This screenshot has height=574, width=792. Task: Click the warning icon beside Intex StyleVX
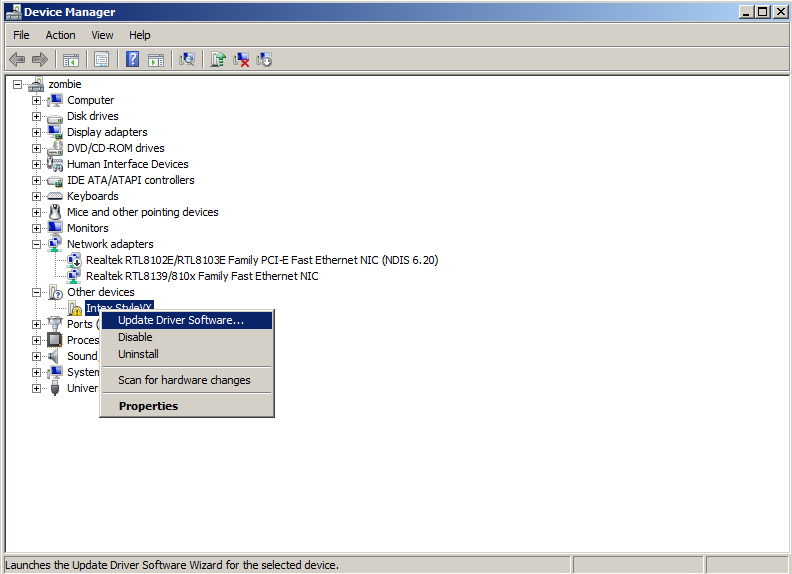point(74,308)
